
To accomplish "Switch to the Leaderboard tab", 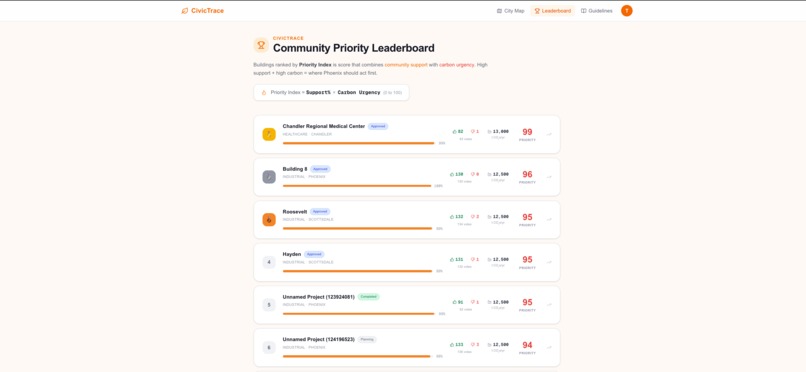I will (x=553, y=11).
